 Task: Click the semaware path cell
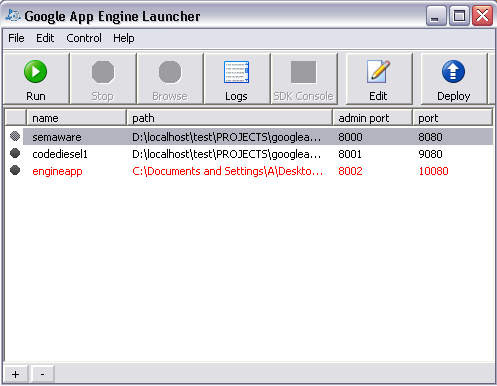pos(227,137)
